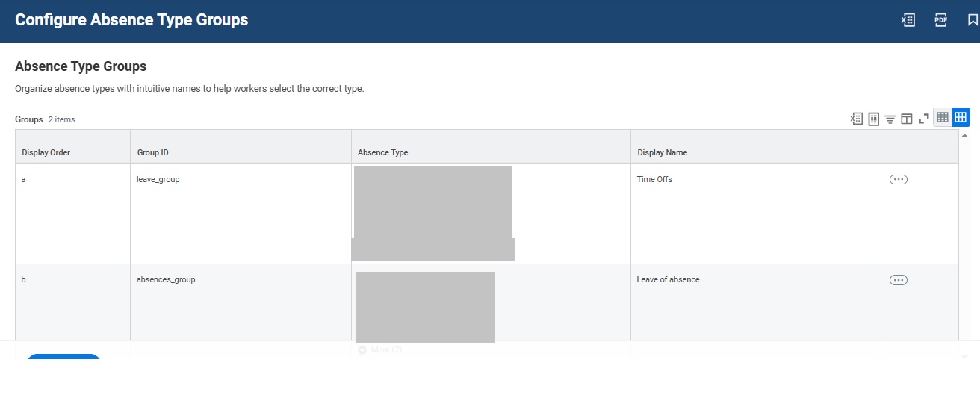
Task: Click the Display Order column header
Action: (46, 152)
